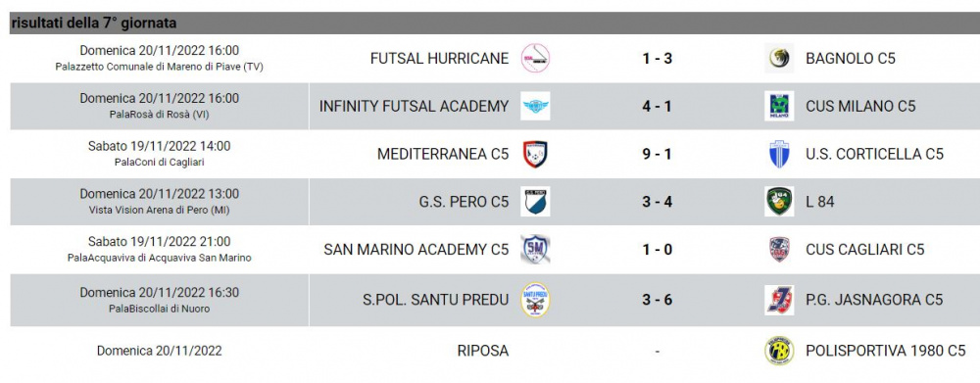Screen dimensions: 980x383
Task: Click the CUS Cagliari C5 crest
Action: coord(779,250)
